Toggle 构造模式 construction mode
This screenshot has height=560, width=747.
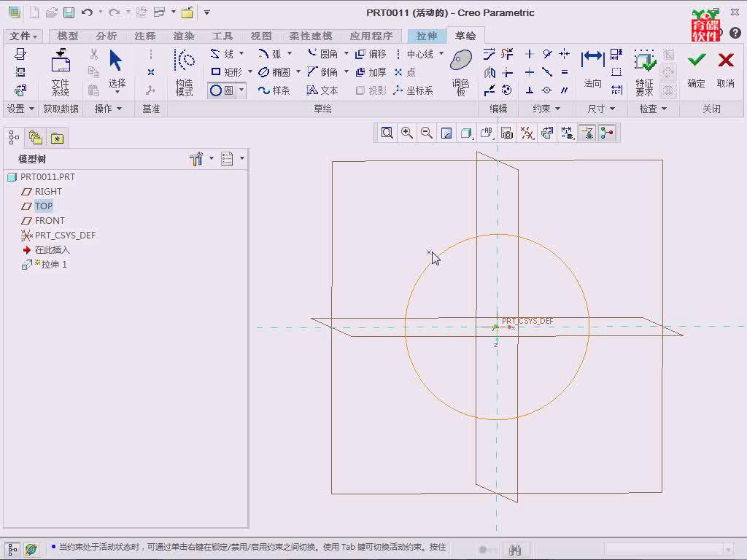185,72
